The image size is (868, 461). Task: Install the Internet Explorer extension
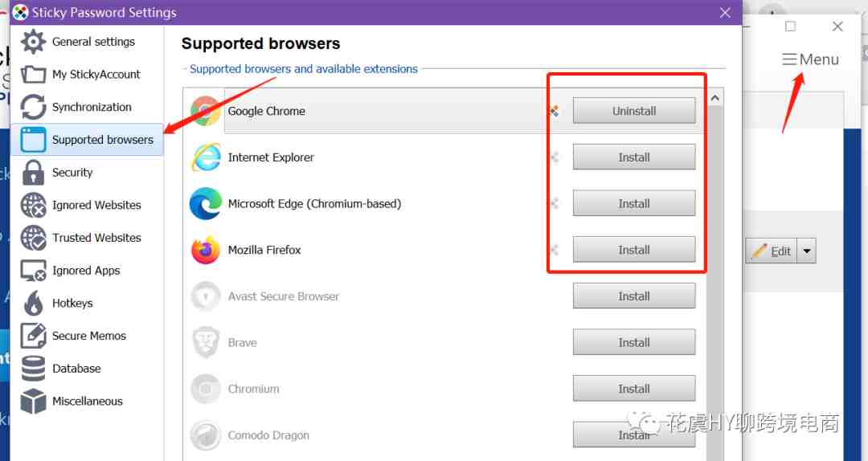click(x=634, y=157)
